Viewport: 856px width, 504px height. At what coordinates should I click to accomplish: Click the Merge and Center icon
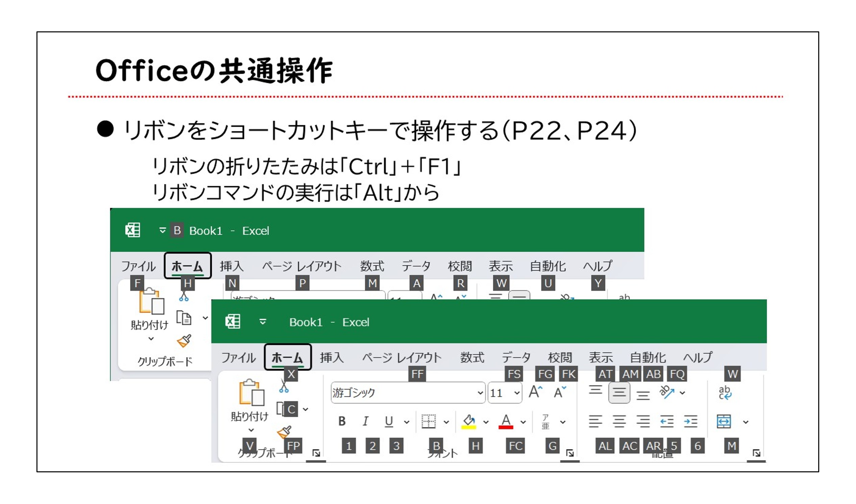coord(723,422)
